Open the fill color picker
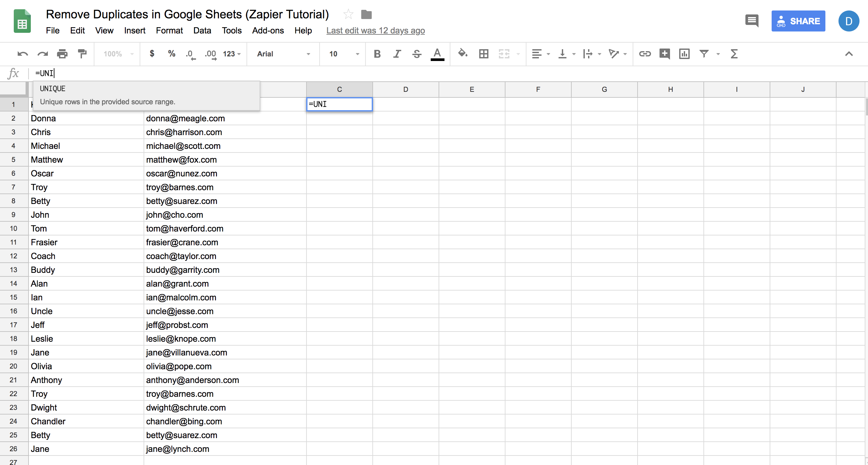Screen dimensions: 868x465 point(463,53)
